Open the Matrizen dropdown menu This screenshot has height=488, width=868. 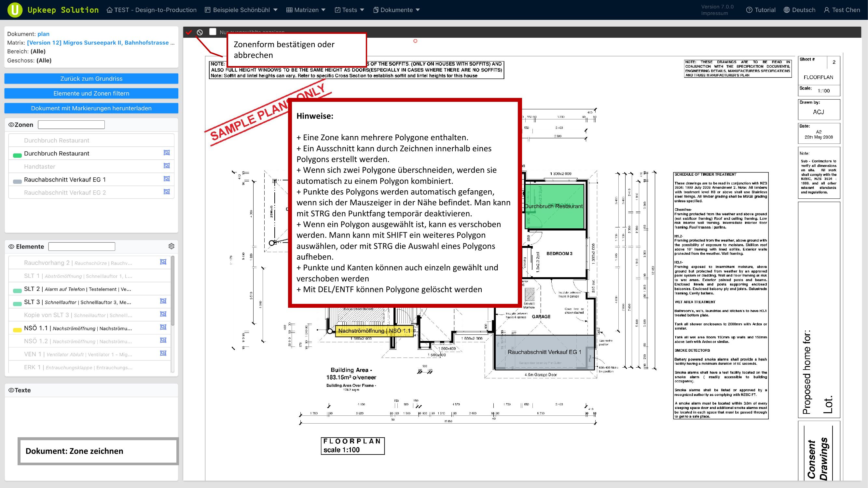point(306,10)
